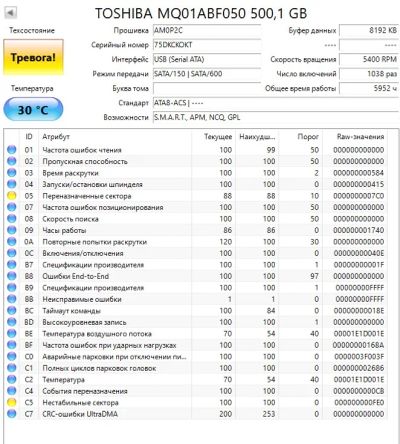Click the 30 °C temperature indicator
This screenshot has height=444, width=400.
[33, 109]
